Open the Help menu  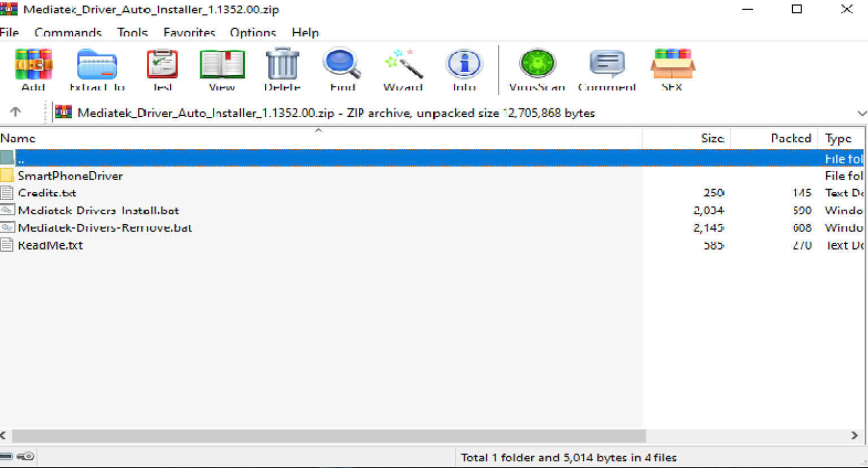tap(305, 33)
